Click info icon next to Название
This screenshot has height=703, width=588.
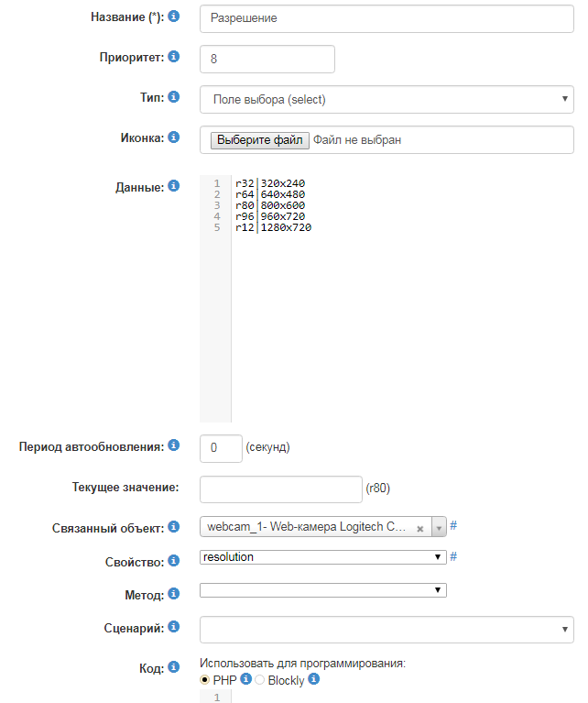(174, 16)
